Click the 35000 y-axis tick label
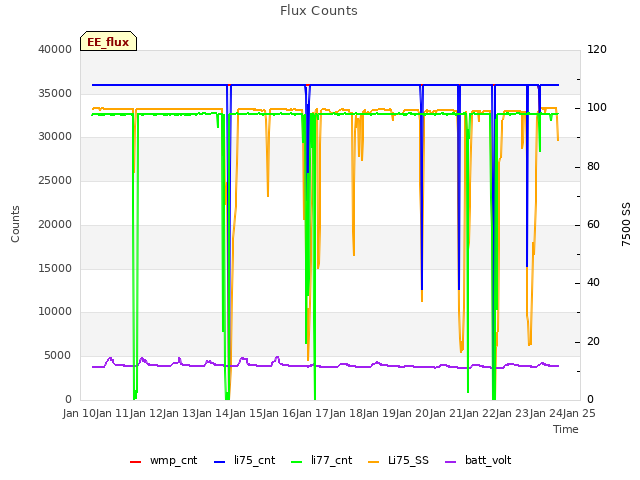 [x=55, y=93]
